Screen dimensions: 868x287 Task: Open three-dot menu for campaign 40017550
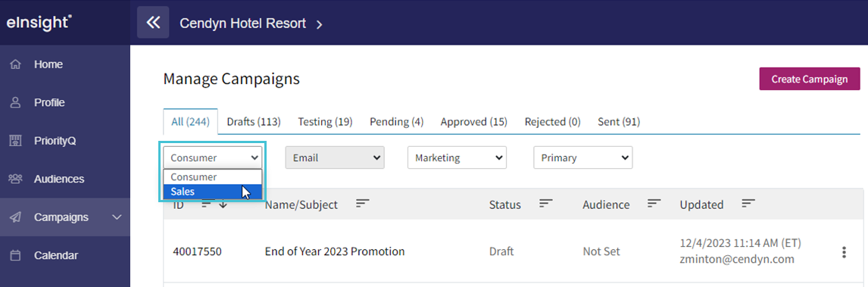coord(845,252)
